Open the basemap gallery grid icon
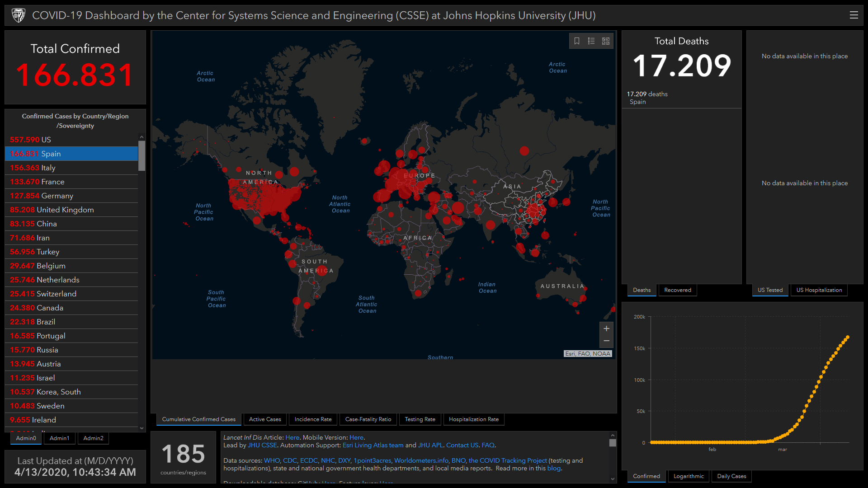Screen dimensions: 868x488 [606, 41]
